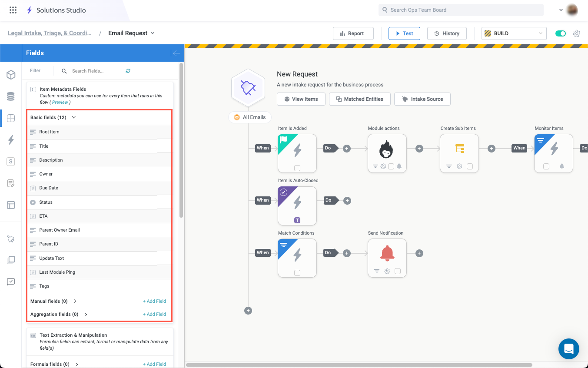Viewport: 588px width, 368px height.
Task: Expand the Manual fields section
Action: 75,301
